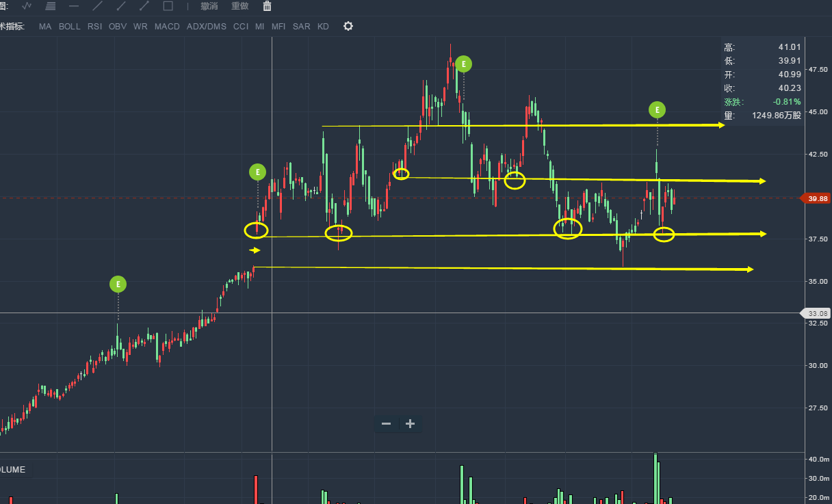Toggle the BOLL indicator overlay
Screen dimensions: 832x504
click(x=69, y=27)
